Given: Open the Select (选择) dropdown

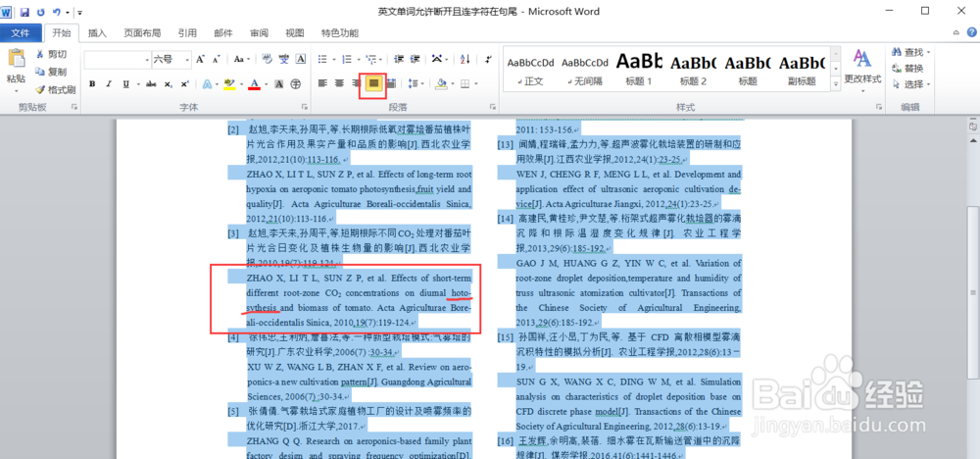Looking at the screenshot, I should click(x=911, y=84).
